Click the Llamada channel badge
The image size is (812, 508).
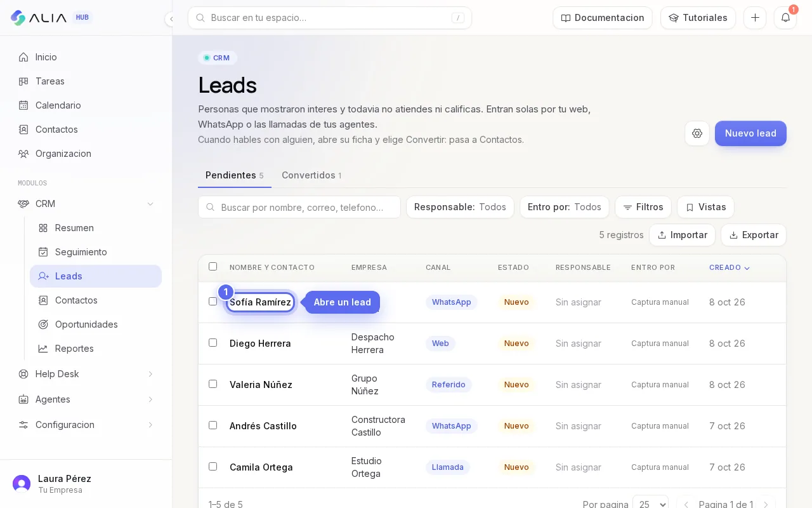coord(448,467)
